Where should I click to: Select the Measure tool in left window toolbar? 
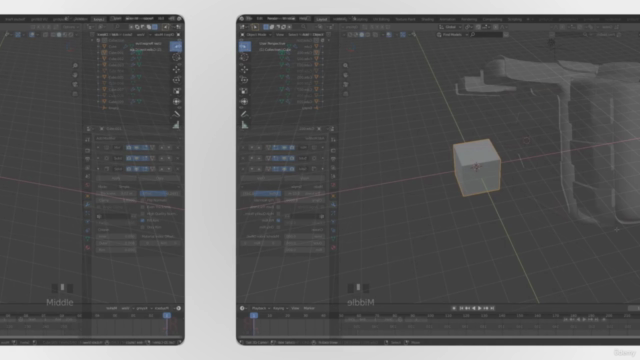coord(176,125)
